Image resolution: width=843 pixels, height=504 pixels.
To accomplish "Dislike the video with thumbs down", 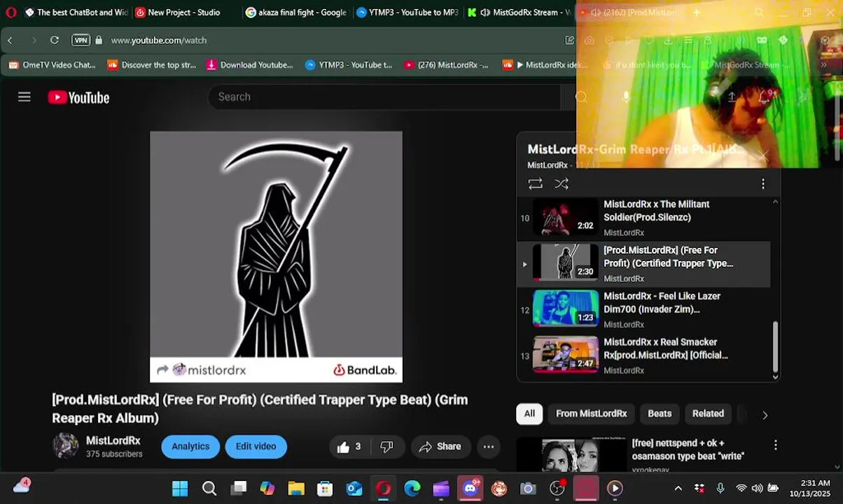I will pos(386,447).
